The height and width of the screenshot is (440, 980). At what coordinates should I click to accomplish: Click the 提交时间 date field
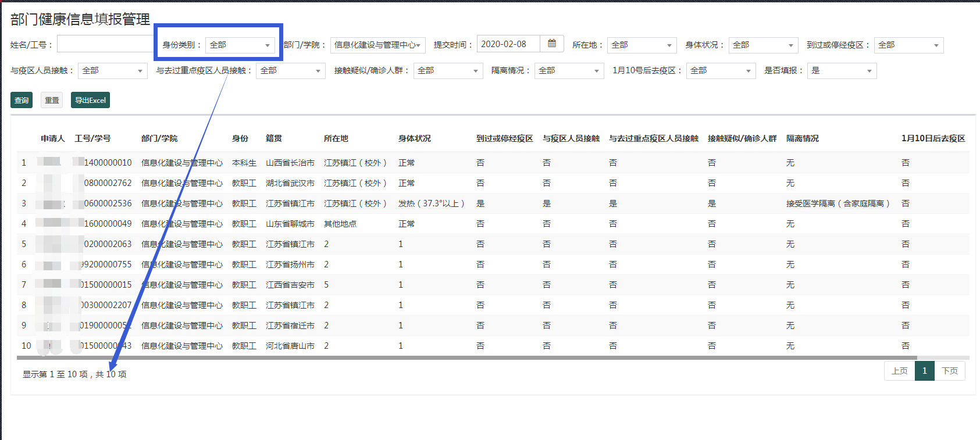(x=508, y=44)
